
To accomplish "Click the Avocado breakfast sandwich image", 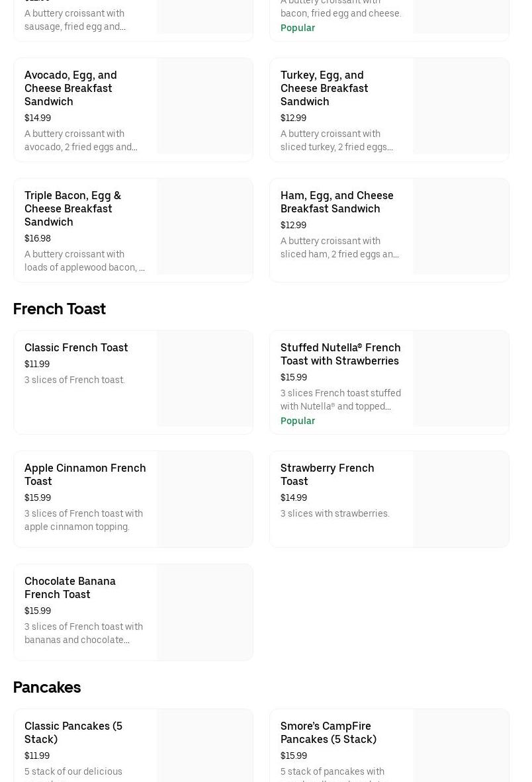I will (205, 106).
